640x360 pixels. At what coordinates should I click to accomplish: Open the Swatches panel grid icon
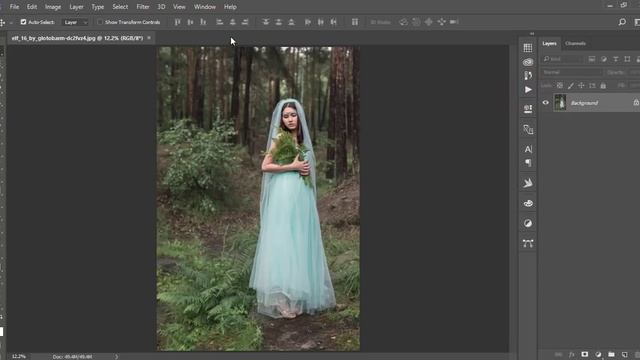click(528, 48)
